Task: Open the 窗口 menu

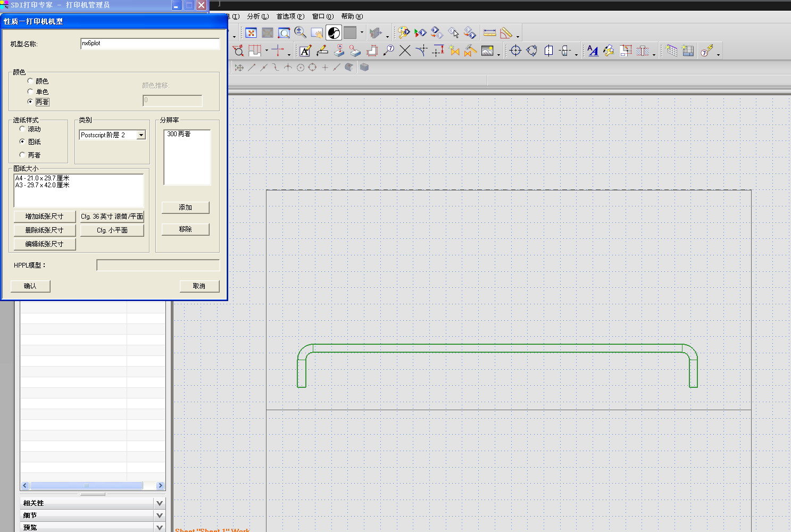Action: pyautogui.click(x=323, y=16)
